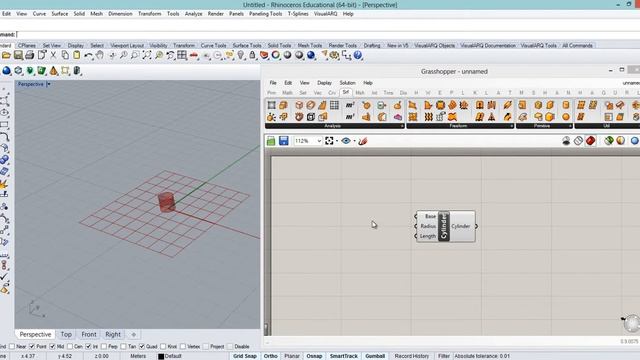Click the four-viewport layout icon
This screenshot has height=360, width=640.
182,55
